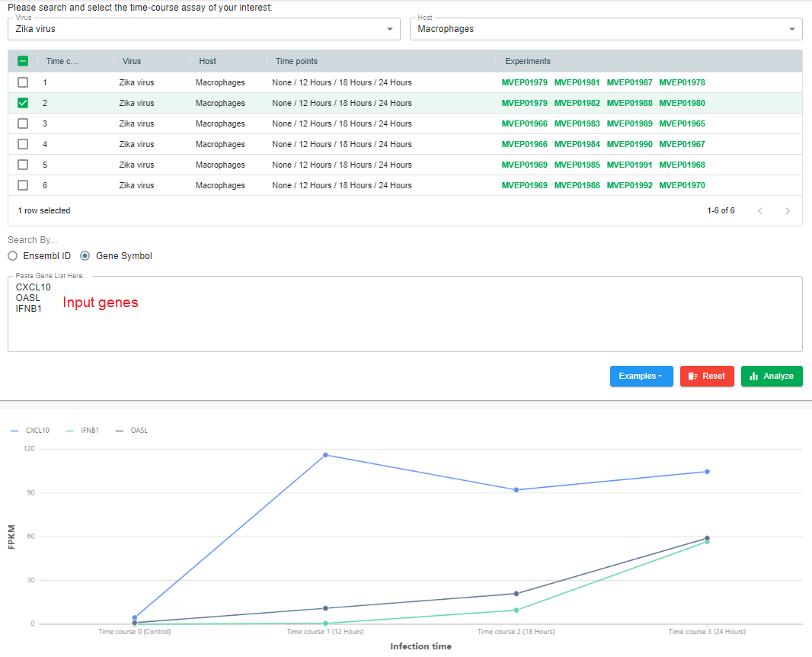Image resolution: width=812 pixels, height=657 pixels.
Task: Open the Virus dropdown showing Zika virus
Action: (x=203, y=29)
